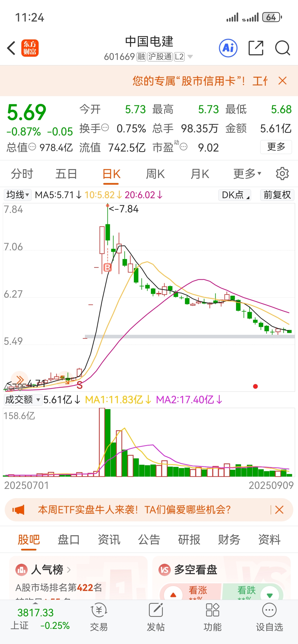This screenshot has width=298, height=644.
Task: Select the 股吧 tab
Action: 29,540
